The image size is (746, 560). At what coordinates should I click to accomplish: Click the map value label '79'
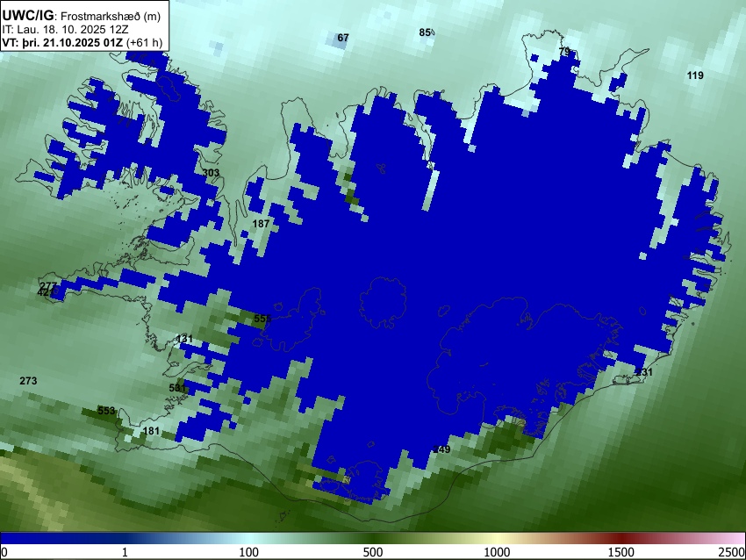click(564, 51)
